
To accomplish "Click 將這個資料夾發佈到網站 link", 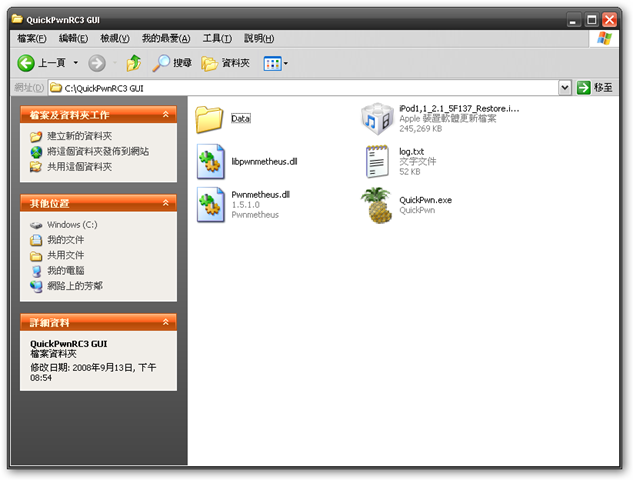I will [x=98, y=151].
